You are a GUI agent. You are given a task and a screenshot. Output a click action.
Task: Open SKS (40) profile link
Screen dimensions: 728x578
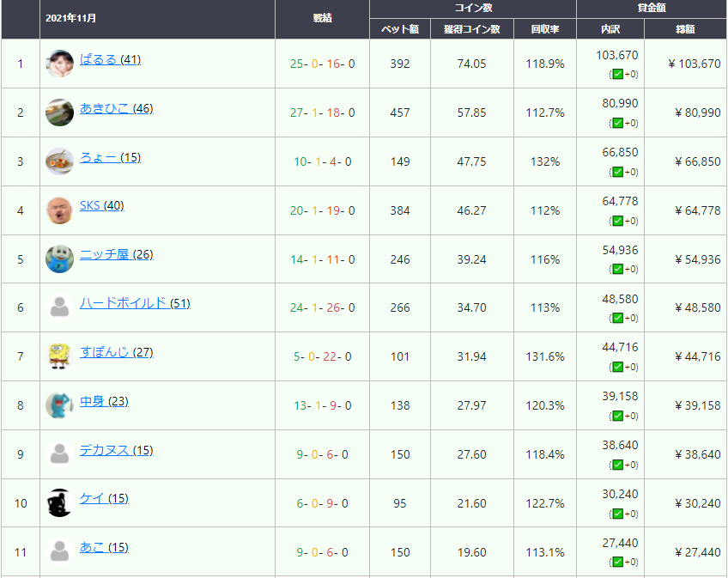(x=101, y=205)
